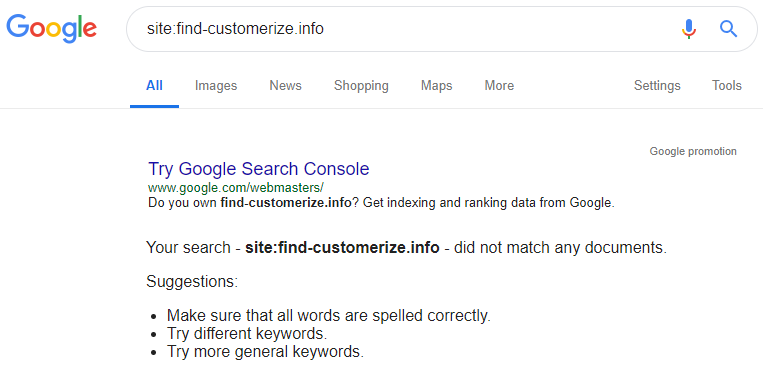Open the Maps tab
The height and width of the screenshot is (369, 763).
pos(436,86)
